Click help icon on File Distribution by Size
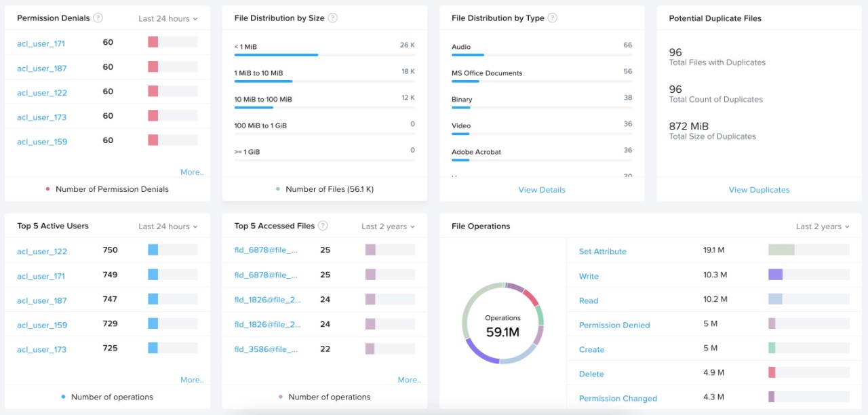 (332, 18)
